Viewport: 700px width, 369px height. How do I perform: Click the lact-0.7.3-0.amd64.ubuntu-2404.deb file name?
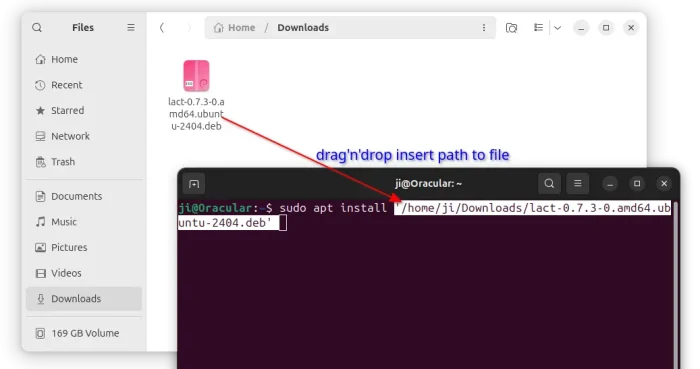pos(196,114)
